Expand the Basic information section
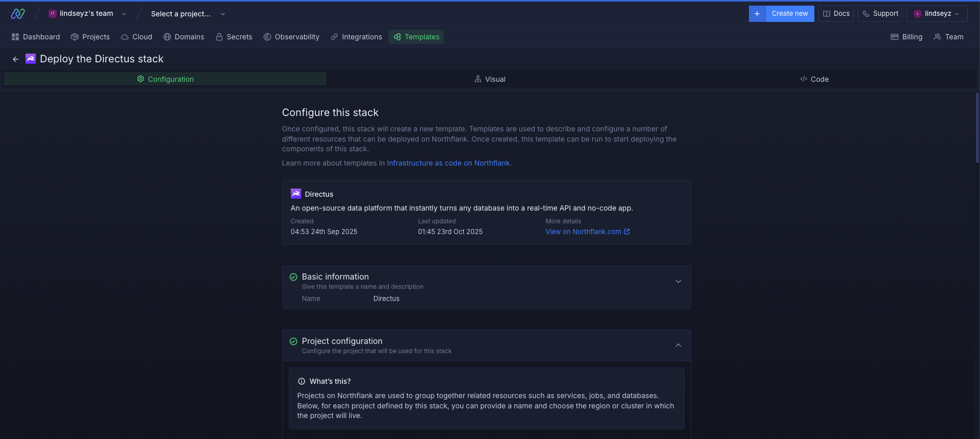Image resolution: width=980 pixels, height=439 pixels. click(678, 282)
